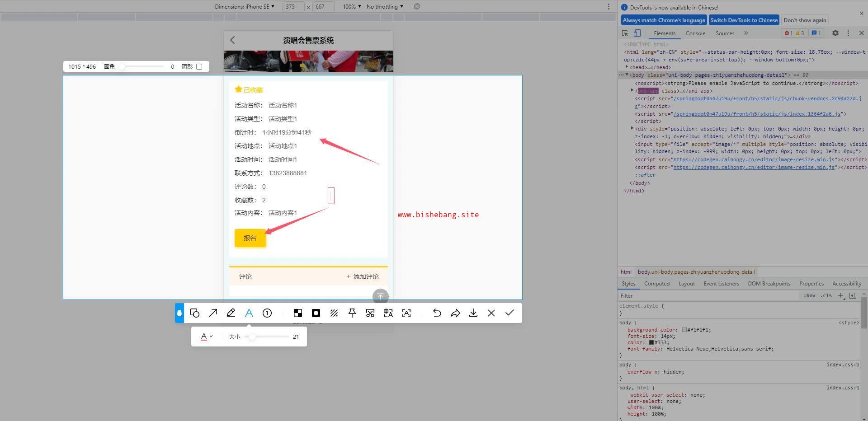Toggle the .cls class editor
Screen dimensions: 868x421
(827, 295)
